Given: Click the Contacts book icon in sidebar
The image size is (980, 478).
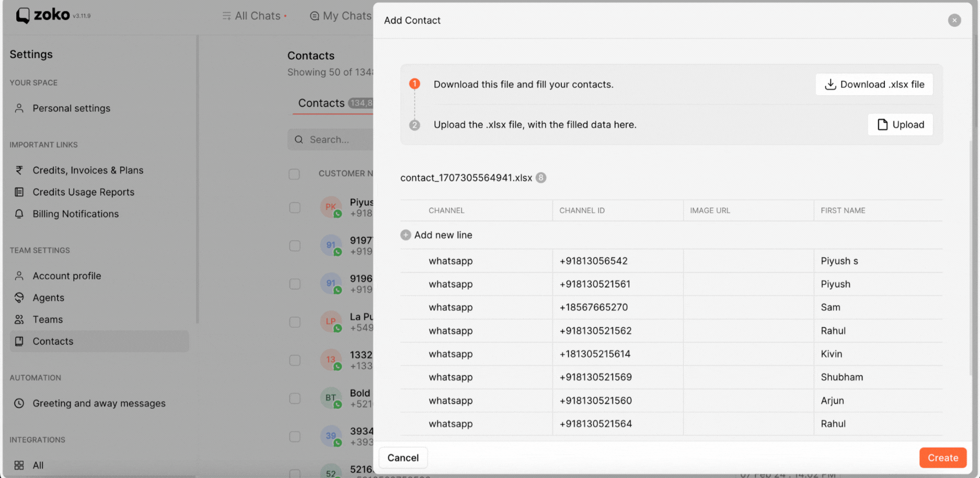Looking at the screenshot, I should pos(19,341).
